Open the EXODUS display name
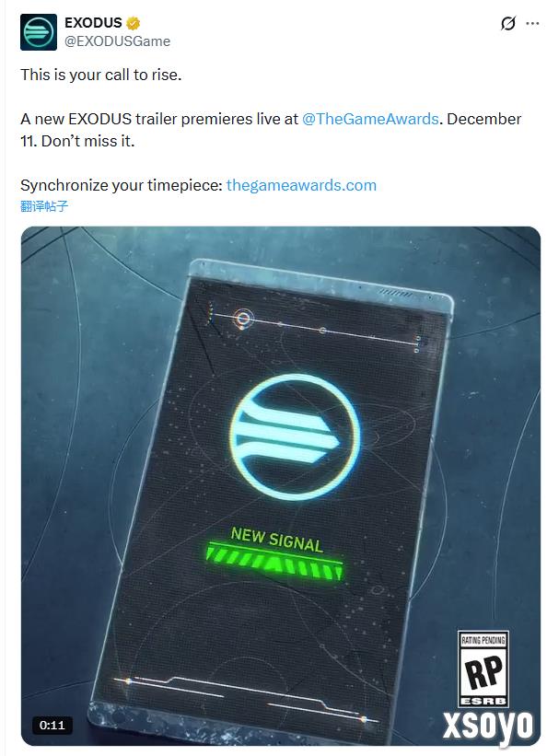This screenshot has width=547, height=756. pyautogui.click(x=93, y=23)
